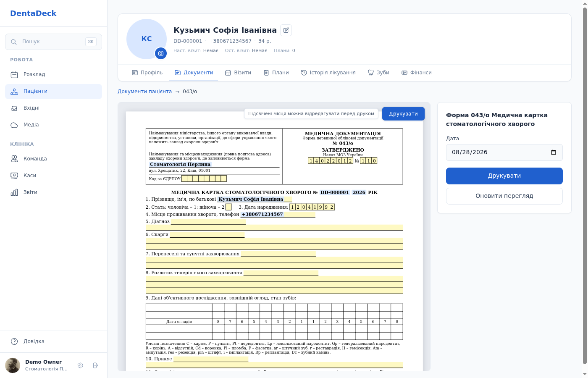
Task: Switch to the Фінанси tab
Action: click(417, 73)
